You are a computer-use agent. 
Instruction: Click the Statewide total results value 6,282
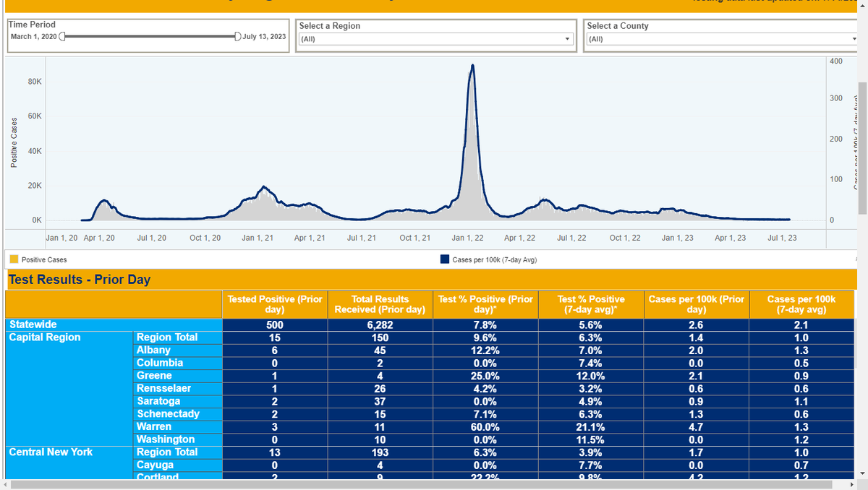(380, 324)
